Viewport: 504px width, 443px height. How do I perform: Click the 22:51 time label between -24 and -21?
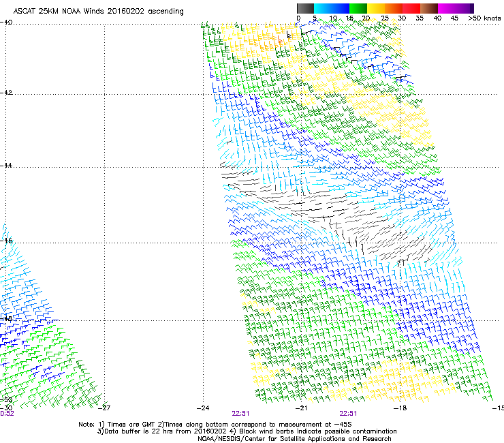(240, 414)
